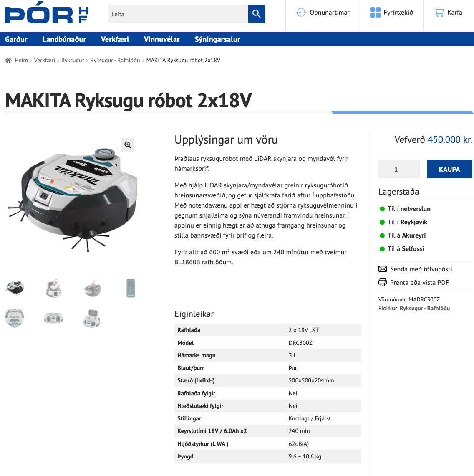Click the 'DRC300Z' model value
This screenshot has width=474, height=476.
pos(300,343)
